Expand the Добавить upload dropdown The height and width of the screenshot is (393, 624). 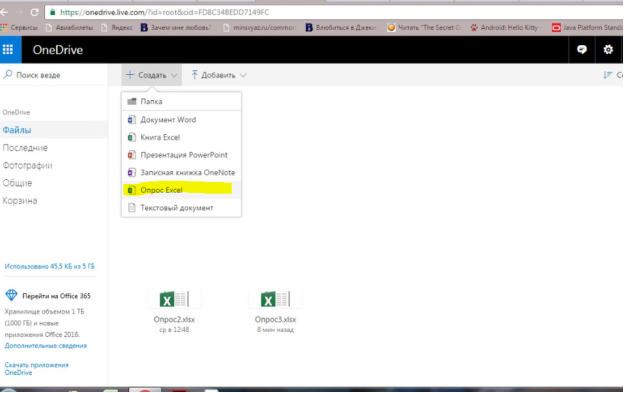coord(218,75)
